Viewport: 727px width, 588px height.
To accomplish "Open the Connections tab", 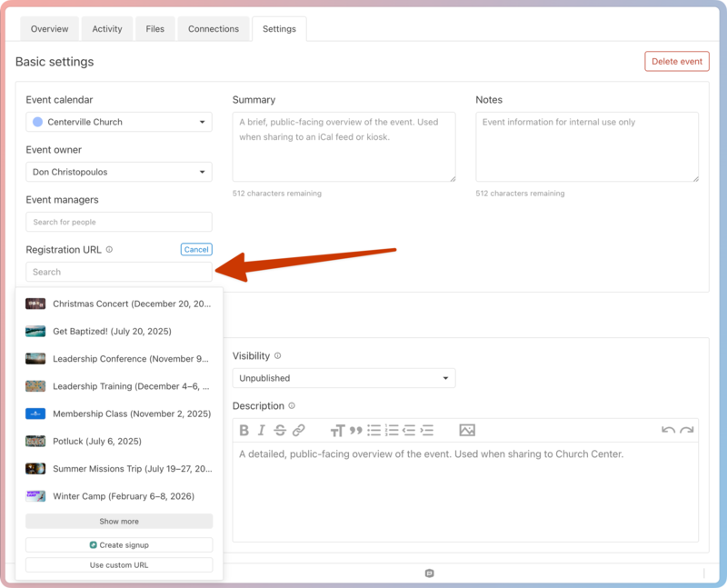I will pos(214,28).
